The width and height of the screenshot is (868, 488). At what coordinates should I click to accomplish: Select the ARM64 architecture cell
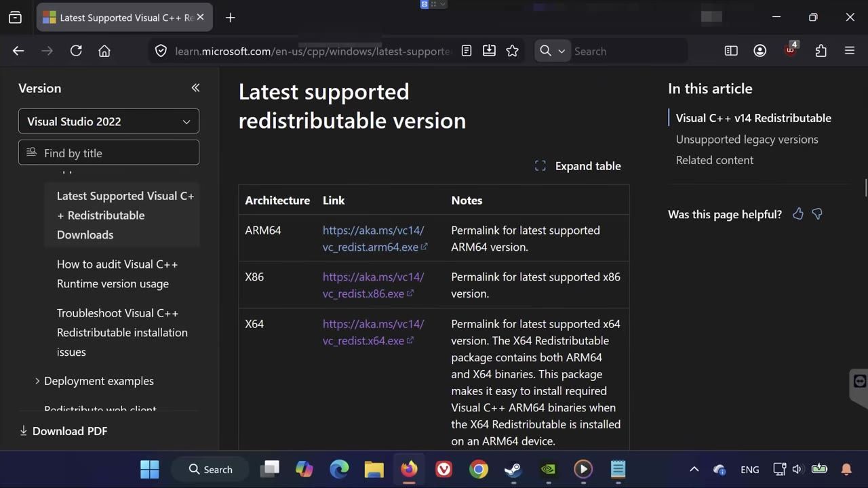[263, 230]
